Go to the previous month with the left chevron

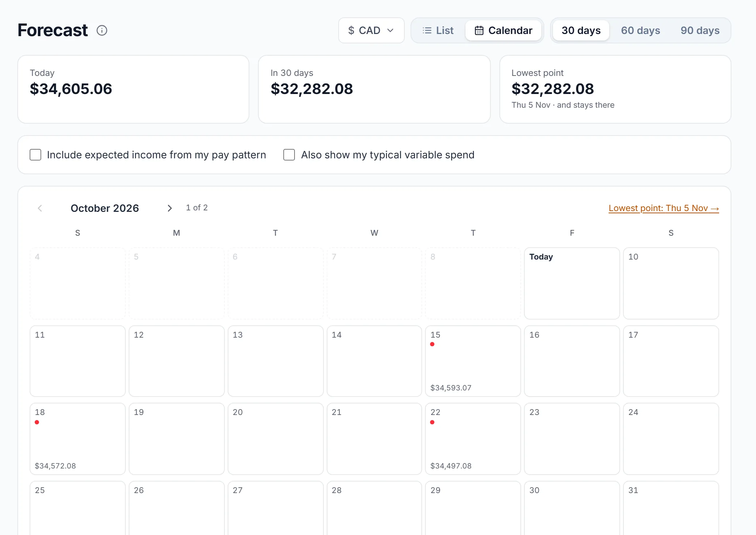[x=40, y=208]
